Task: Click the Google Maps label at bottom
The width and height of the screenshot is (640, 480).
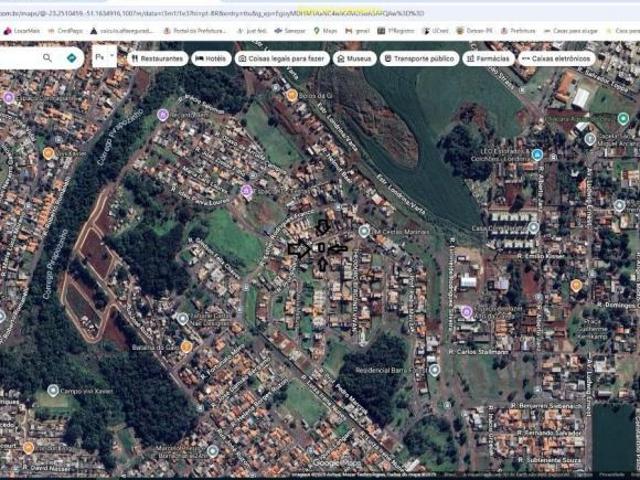Action: click(x=337, y=464)
